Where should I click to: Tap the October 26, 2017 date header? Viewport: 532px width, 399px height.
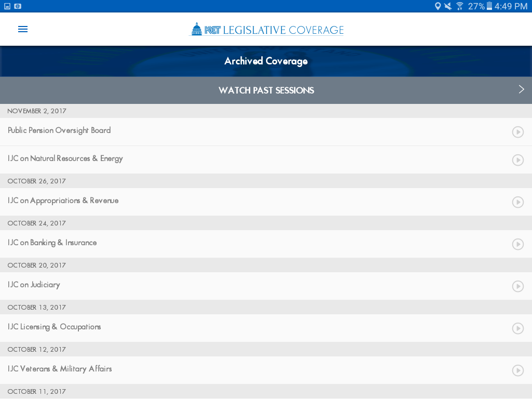point(37,181)
